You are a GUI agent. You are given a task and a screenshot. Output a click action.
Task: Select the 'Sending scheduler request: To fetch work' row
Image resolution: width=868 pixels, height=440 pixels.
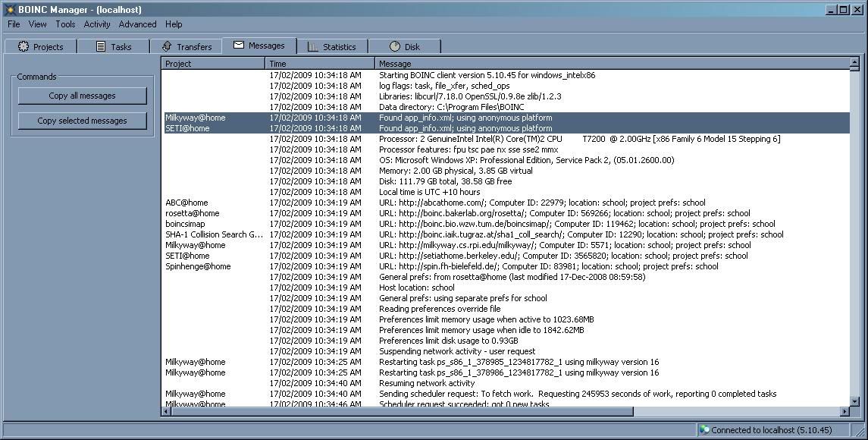pyautogui.click(x=506, y=394)
